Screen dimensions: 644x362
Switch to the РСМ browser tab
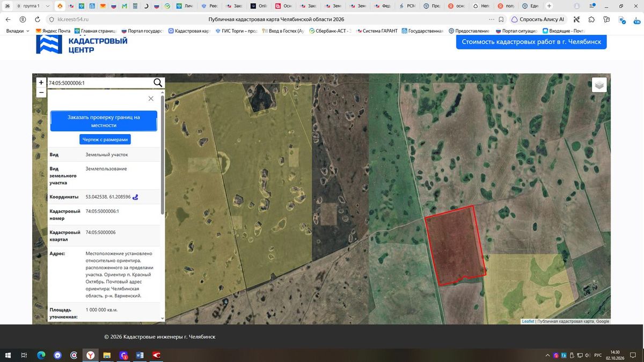click(x=407, y=6)
